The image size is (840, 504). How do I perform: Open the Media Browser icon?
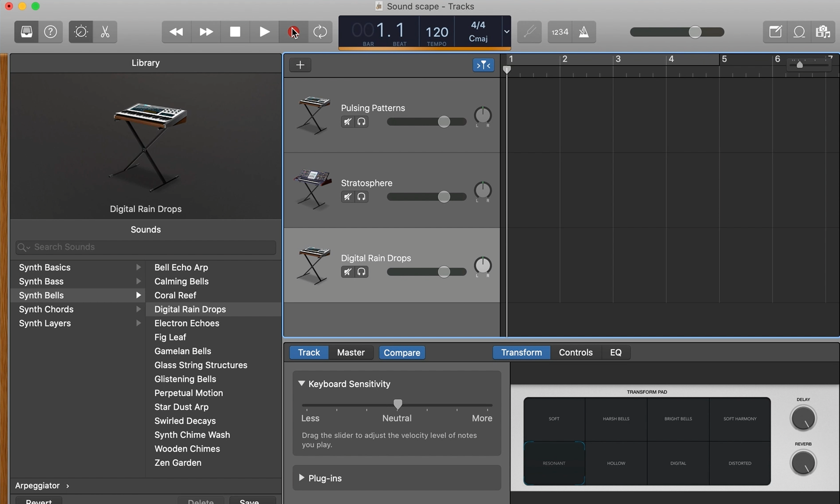pos(822,32)
